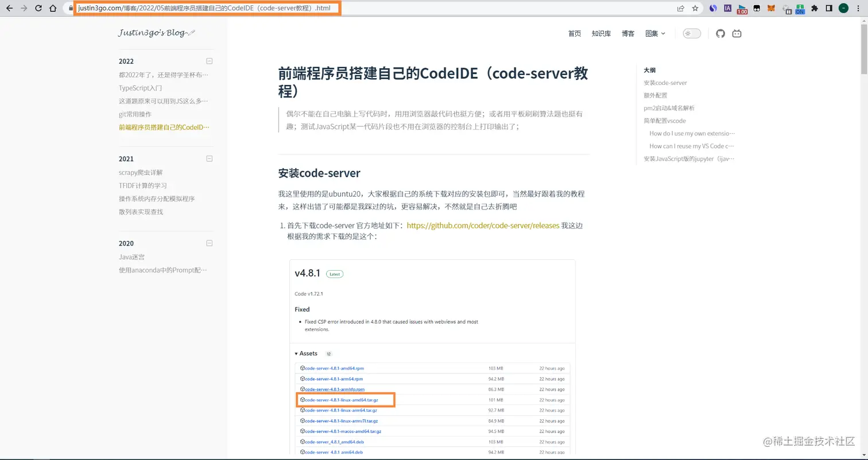
Task: Open sidebar post 使用anaconda中的Prompt配…
Action: point(163,270)
